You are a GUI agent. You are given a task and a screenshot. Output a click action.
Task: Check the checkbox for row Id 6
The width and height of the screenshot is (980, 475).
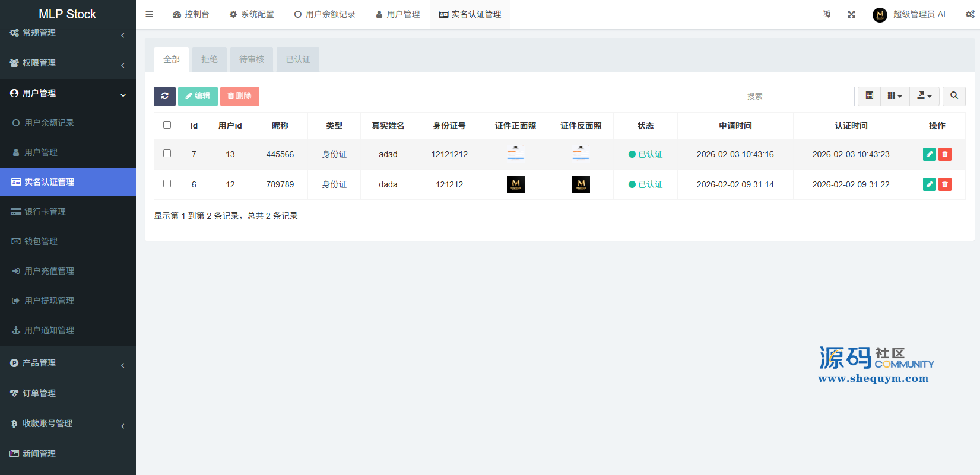167,184
